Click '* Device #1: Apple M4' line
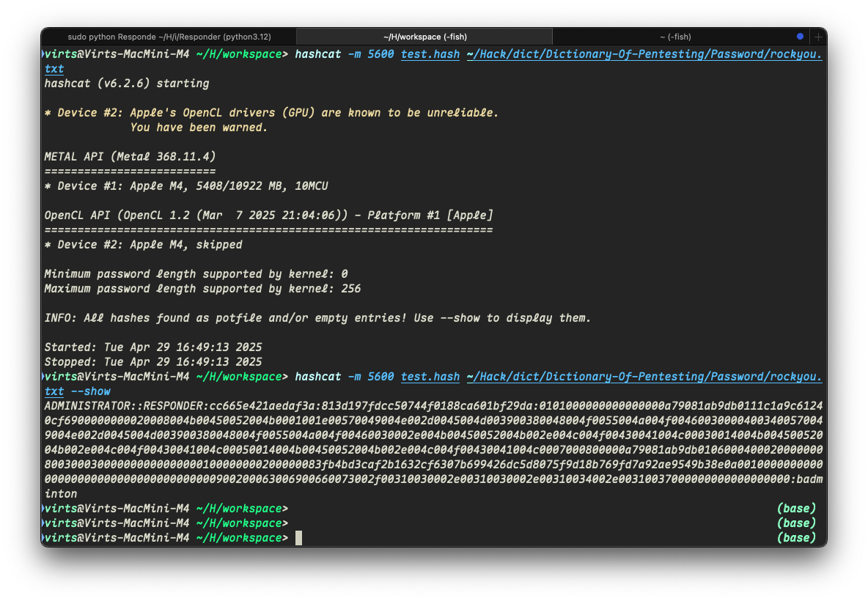 pyautogui.click(x=186, y=186)
